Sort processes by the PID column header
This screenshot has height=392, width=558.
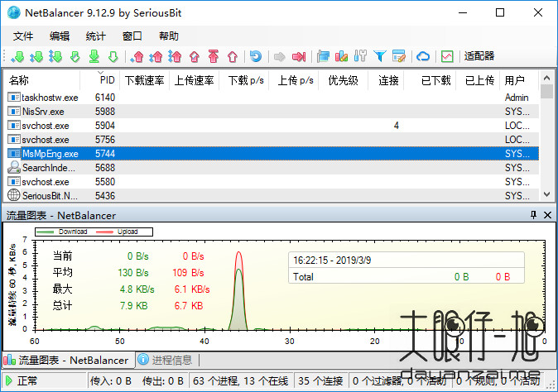coord(107,80)
